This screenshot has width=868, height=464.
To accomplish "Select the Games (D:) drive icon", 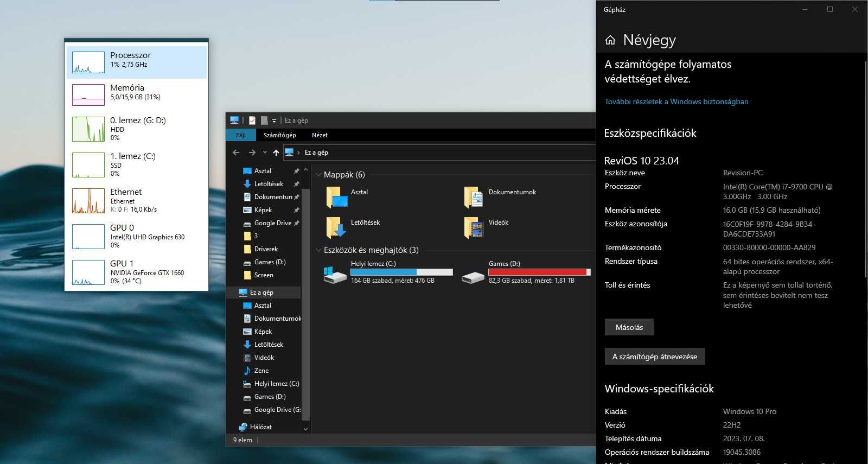I will pyautogui.click(x=473, y=277).
